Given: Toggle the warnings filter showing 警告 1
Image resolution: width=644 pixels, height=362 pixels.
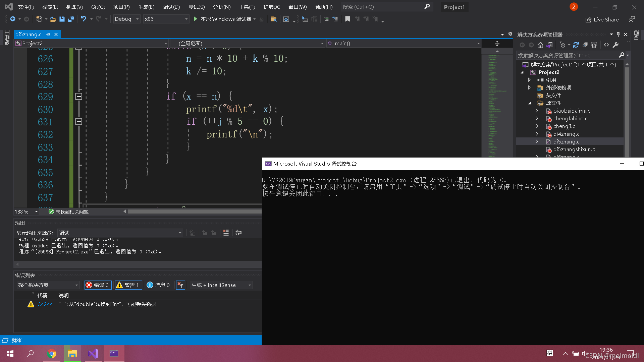Looking at the screenshot, I should (128, 285).
